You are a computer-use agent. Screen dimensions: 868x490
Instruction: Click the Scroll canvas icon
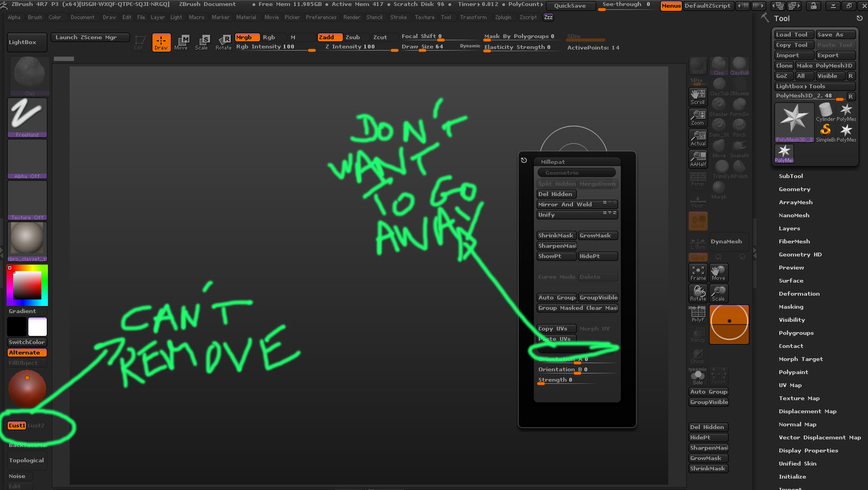(698, 96)
